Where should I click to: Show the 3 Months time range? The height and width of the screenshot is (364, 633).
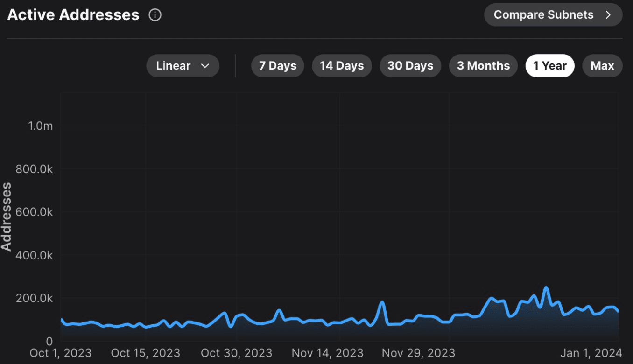pos(483,66)
